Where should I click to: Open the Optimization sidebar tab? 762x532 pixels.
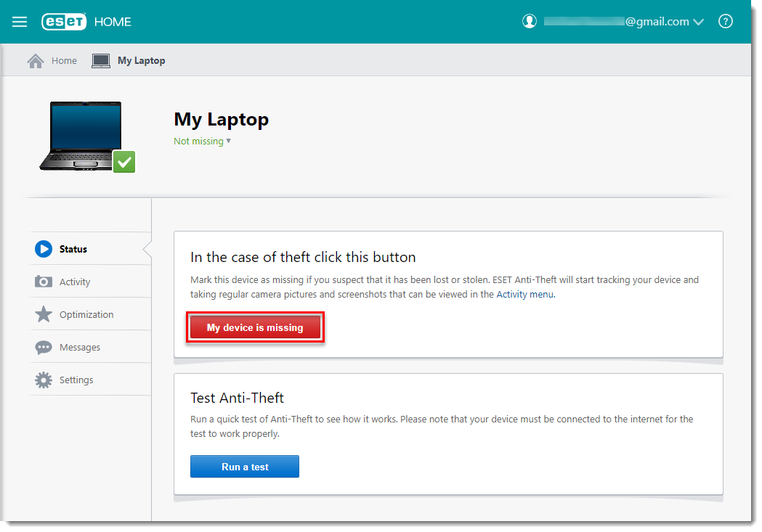90,314
